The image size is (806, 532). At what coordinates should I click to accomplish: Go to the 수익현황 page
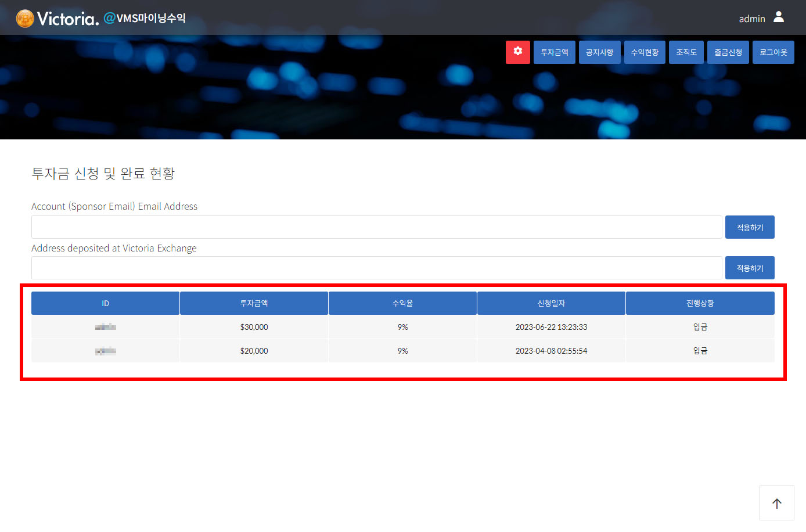645,52
